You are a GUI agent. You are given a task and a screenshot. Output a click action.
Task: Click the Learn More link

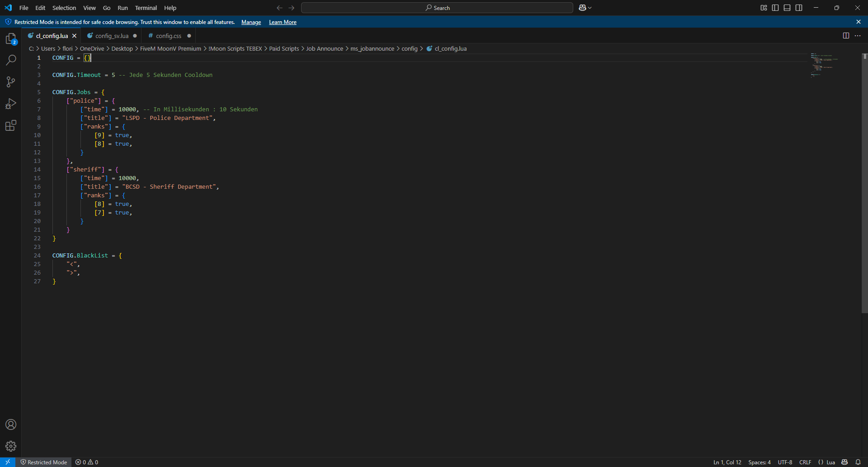283,22
